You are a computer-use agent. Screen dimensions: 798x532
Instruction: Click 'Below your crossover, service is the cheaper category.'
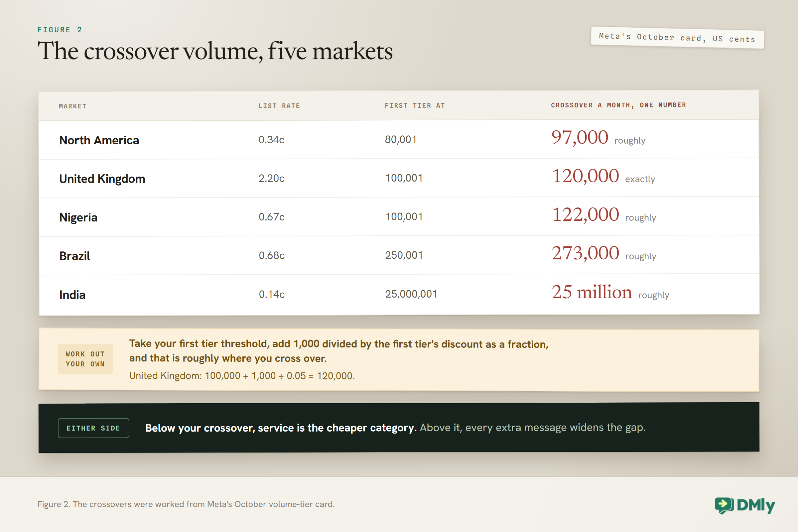[281, 428]
